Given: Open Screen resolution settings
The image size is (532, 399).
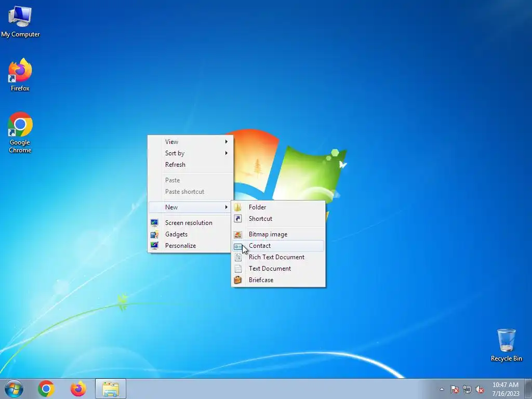Looking at the screenshot, I should pyautogui.click(x=190, y=222).
